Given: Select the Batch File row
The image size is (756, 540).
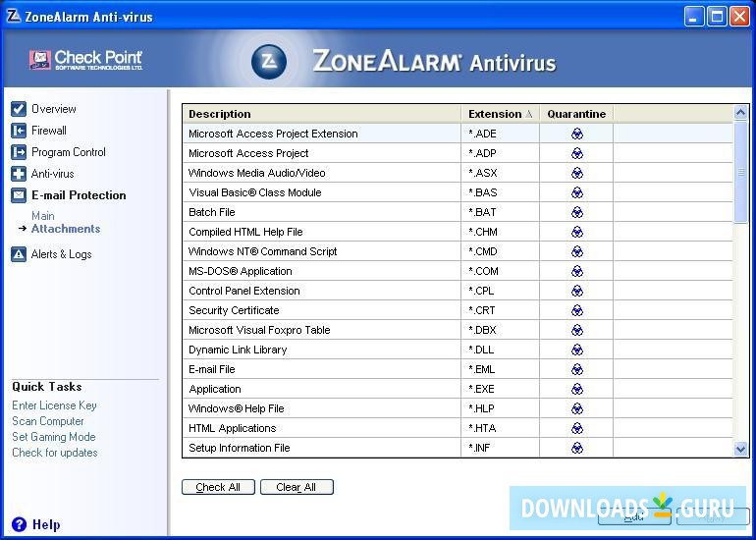Looking at the screenshot, I should 458,212.
